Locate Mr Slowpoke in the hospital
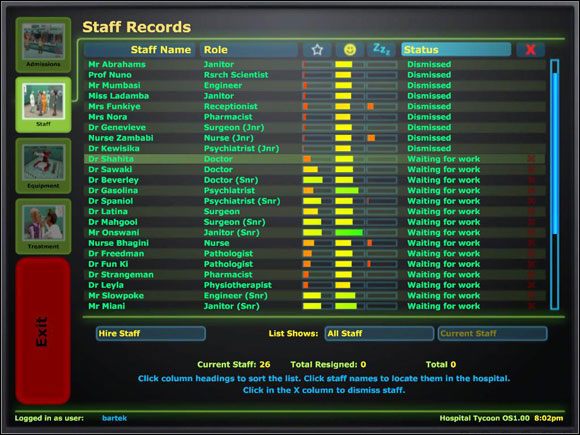580x435 pixels. tap(116, 296)
